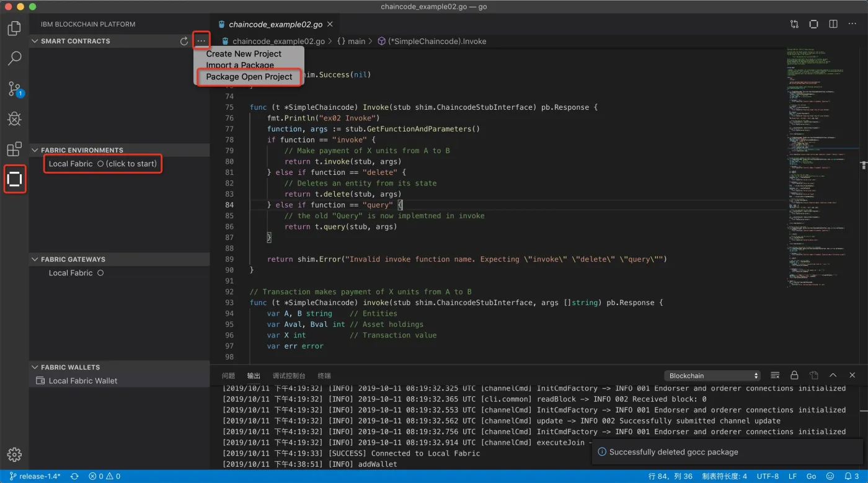Click the 'addWallet' log entry
This screenshot has height=483, width=868.
377,464
